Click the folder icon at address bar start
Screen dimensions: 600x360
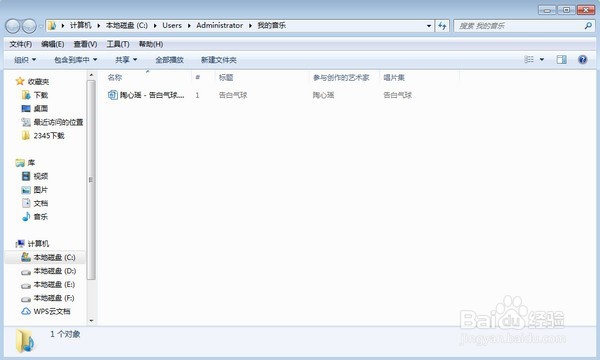[x=52, y=26]
